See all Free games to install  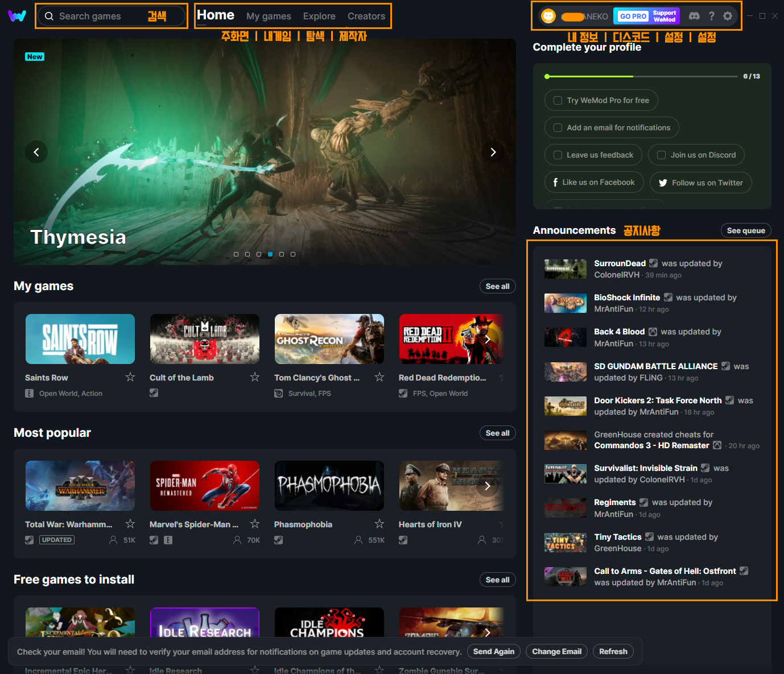[498, 580]
